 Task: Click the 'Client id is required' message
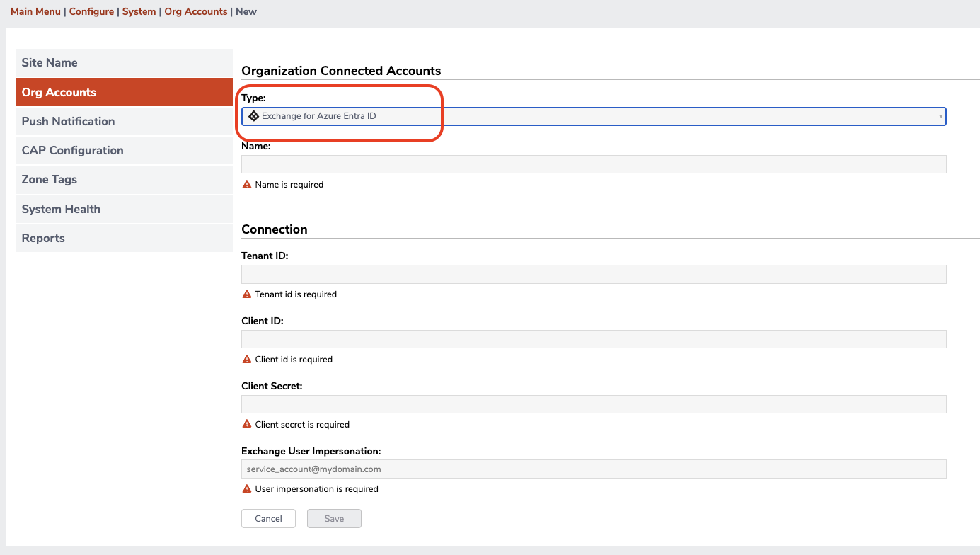click(294, 360)
